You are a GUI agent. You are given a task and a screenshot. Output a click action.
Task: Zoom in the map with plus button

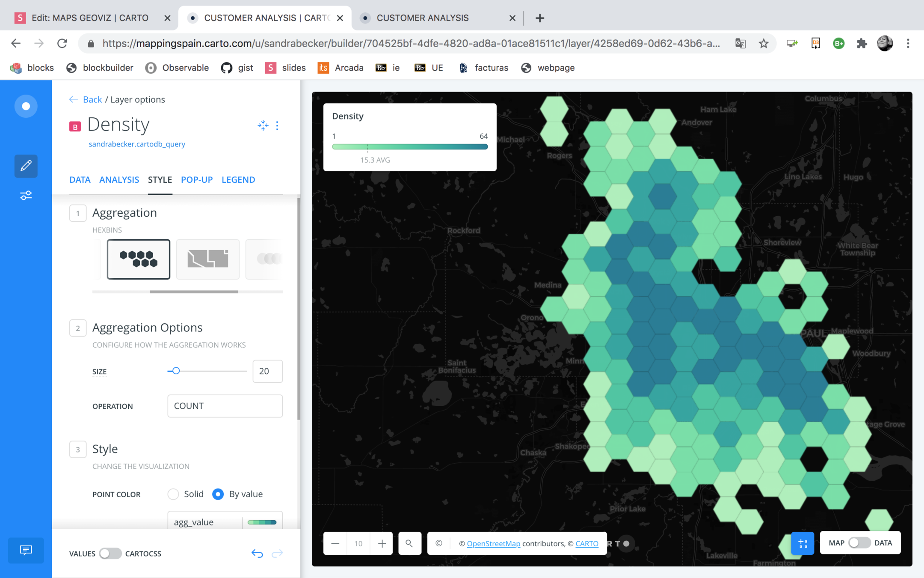pyautogui.click(x=382, y=543)
